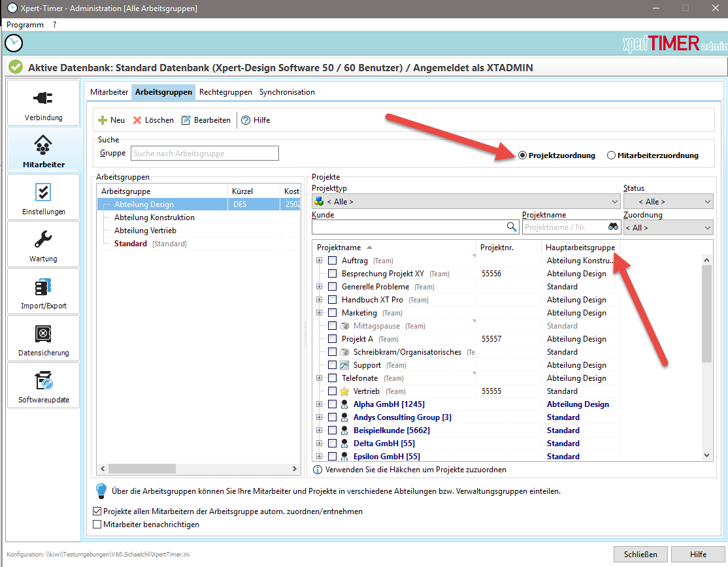
Task: Open Import/Export from the sidebar
Action: point(44,291)
